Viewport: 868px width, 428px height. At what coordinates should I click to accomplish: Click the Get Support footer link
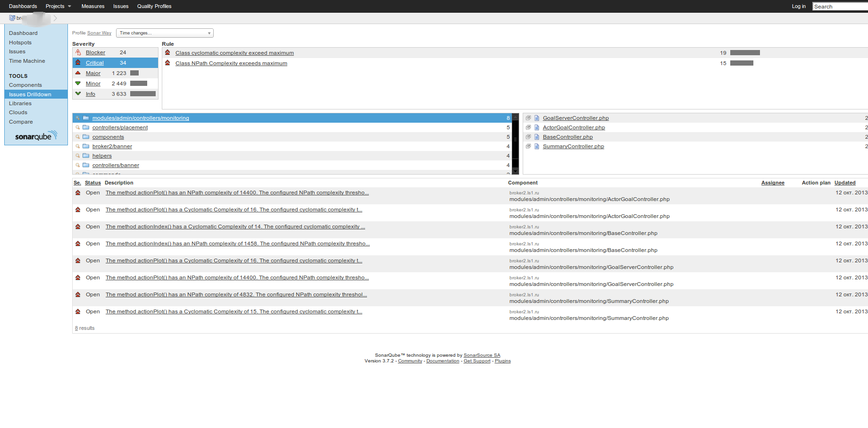[477, 361]
